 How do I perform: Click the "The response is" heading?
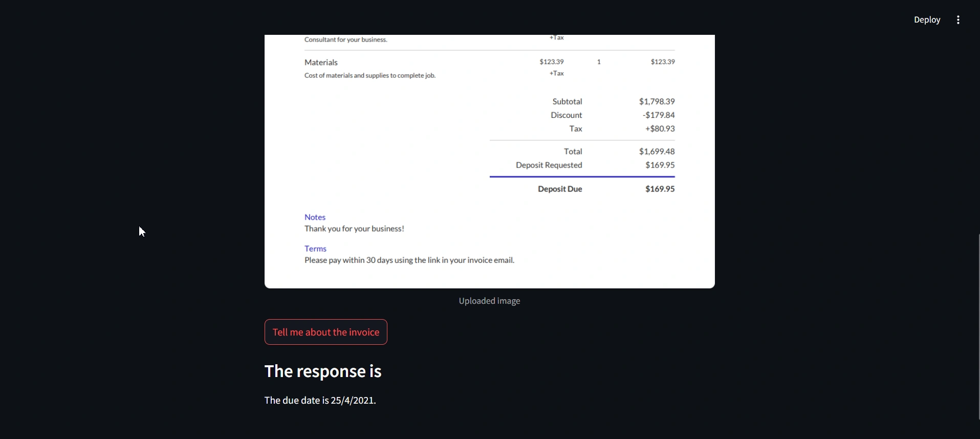pos(323,371)
